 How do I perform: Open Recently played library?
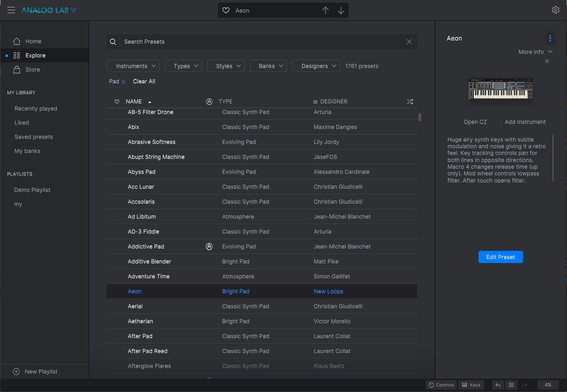point(36,109)
